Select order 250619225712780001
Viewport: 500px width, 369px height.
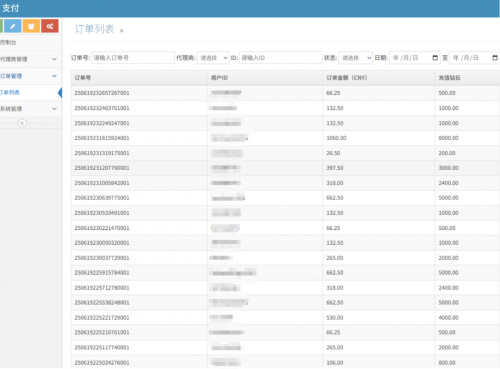pyautogui.click(x=102, y=288)
